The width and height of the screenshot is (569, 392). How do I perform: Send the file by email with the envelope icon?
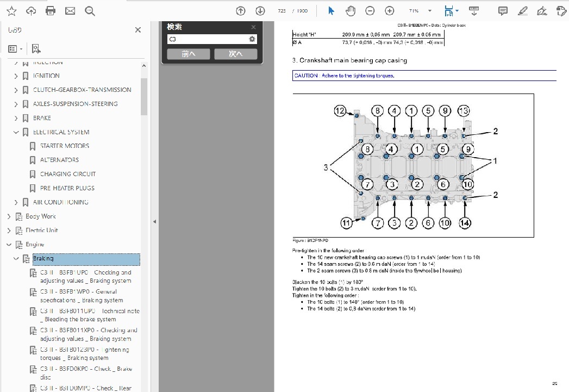(70, 11)
